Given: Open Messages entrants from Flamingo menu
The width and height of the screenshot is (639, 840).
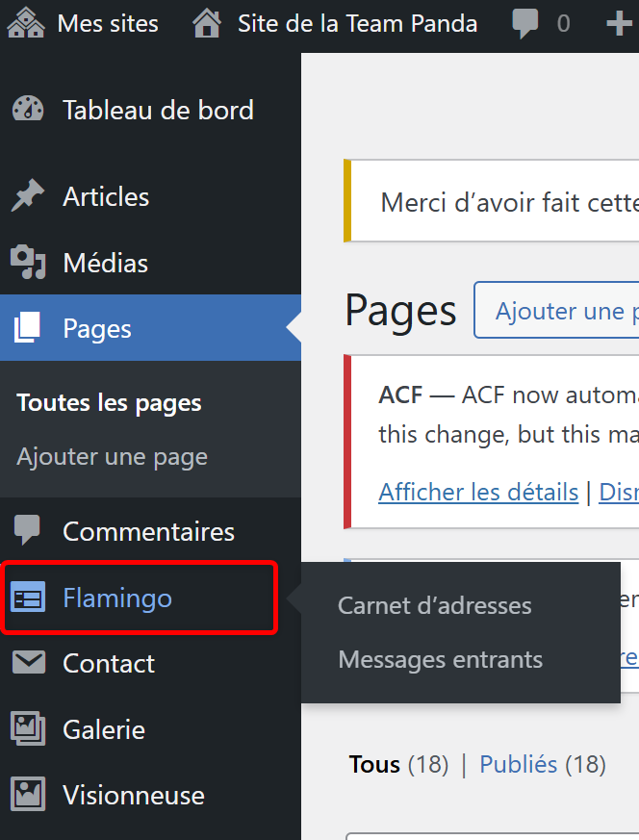Looking at the screenshot, I should click(440, 659).
